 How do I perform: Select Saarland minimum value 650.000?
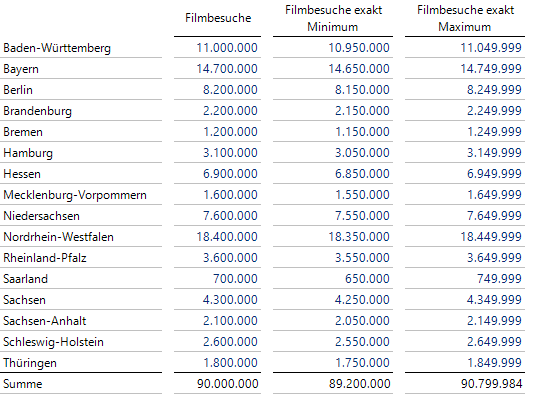point(367,279)
